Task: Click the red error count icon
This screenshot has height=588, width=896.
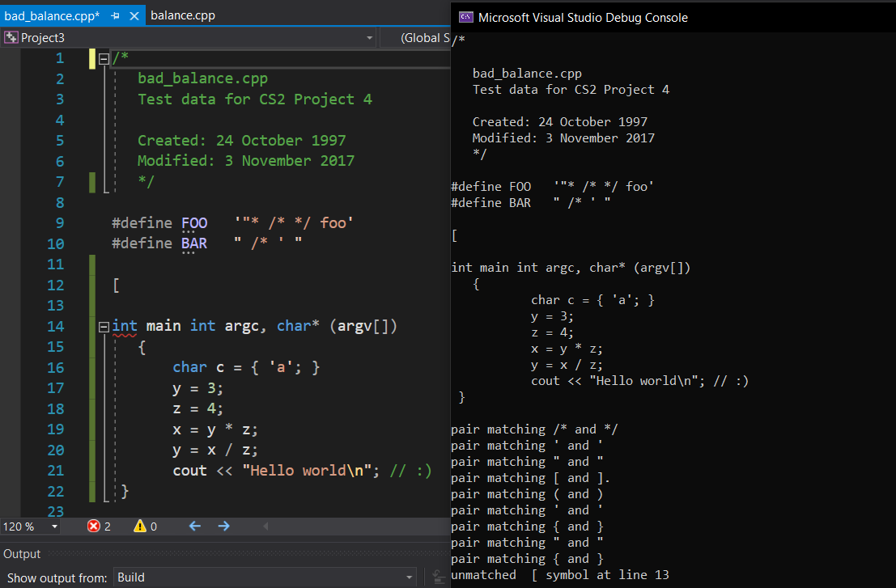Action: coord(94,527)
